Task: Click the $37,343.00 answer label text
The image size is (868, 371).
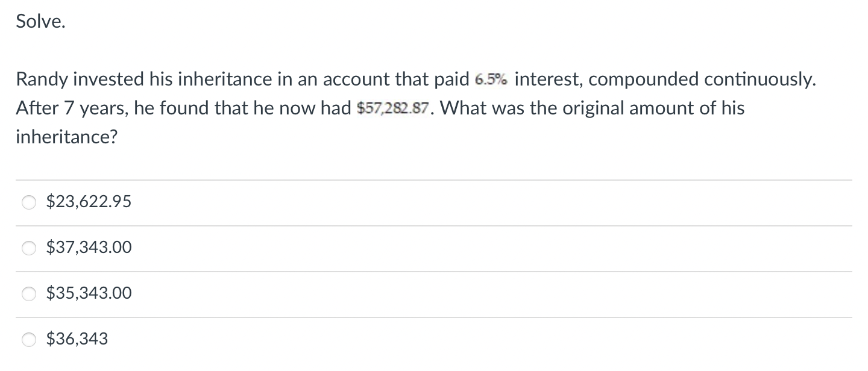Action: point(89,248)
